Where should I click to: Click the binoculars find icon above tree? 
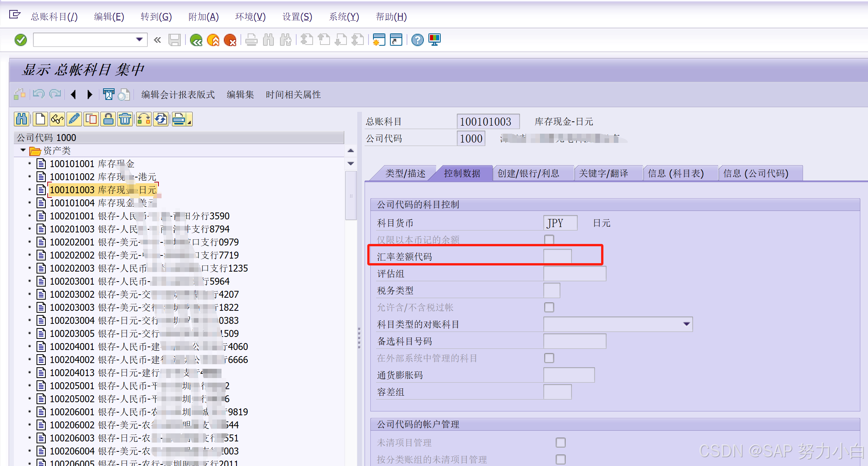[x=22, y=119]
